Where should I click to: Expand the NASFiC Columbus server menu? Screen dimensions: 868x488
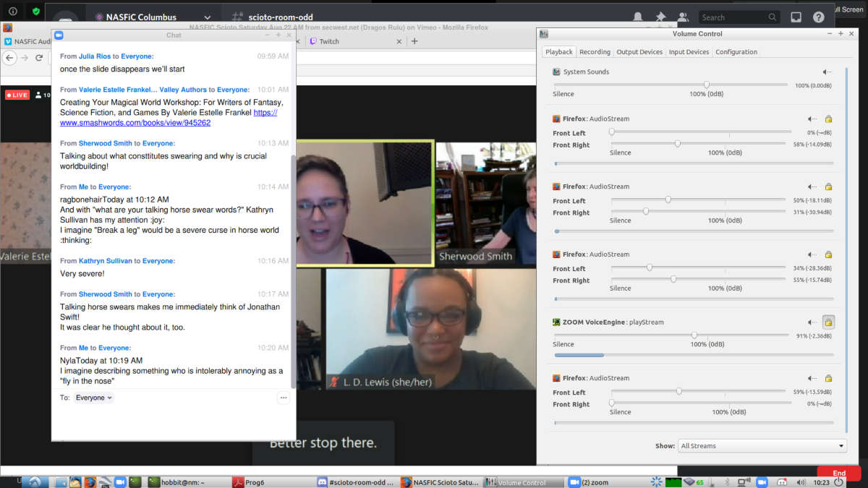208,17
